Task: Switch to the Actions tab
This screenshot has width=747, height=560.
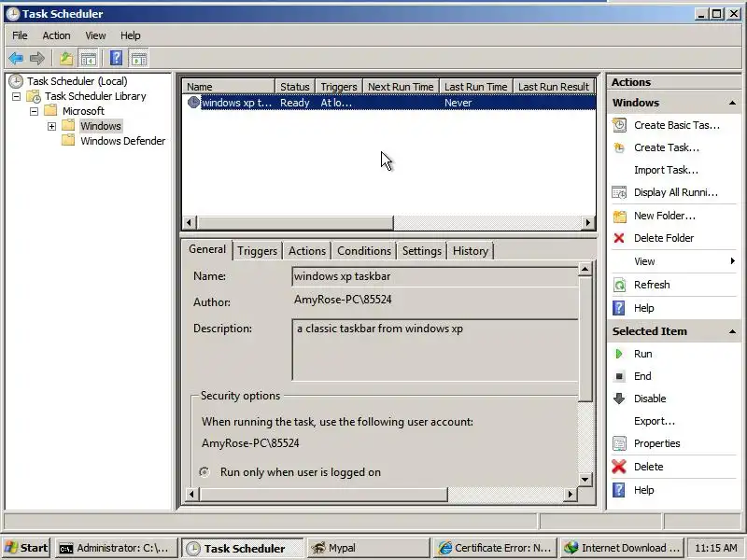Action: click(307, 251)
